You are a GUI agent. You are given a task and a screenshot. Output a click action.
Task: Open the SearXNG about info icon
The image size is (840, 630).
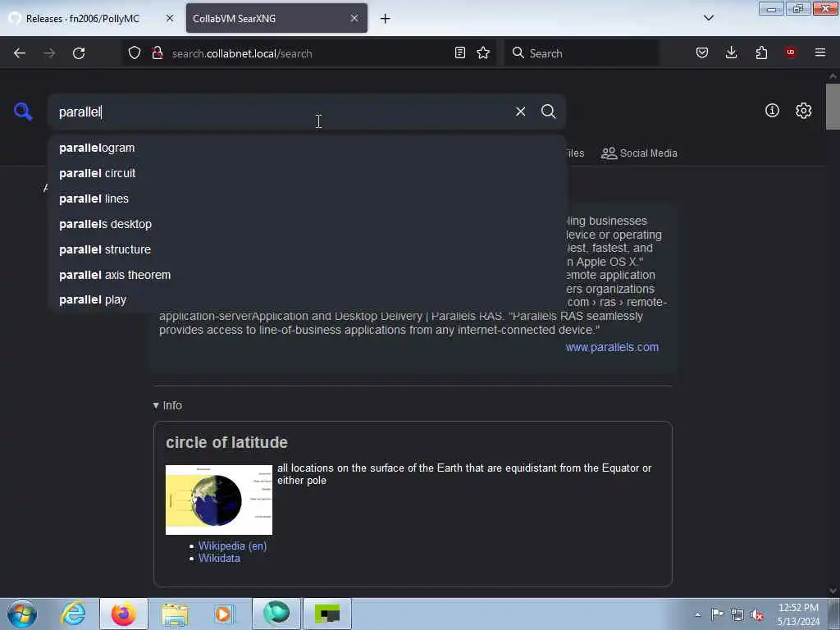tap(772, 111)
